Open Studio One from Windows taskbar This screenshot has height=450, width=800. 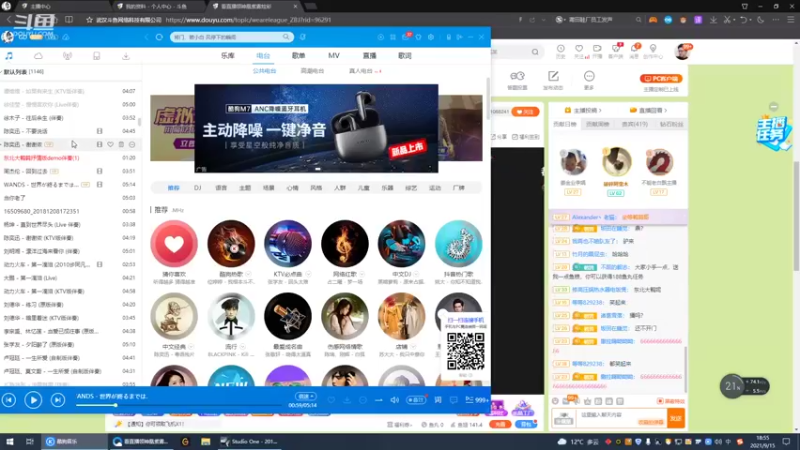click(x=251, y=441)
